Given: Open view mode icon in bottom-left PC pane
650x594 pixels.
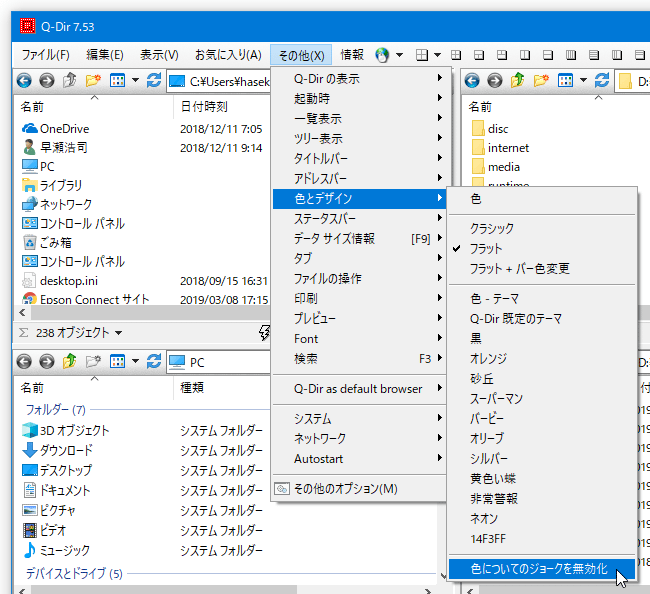Looking at the screenshot, I should click(x=117, y=362).
